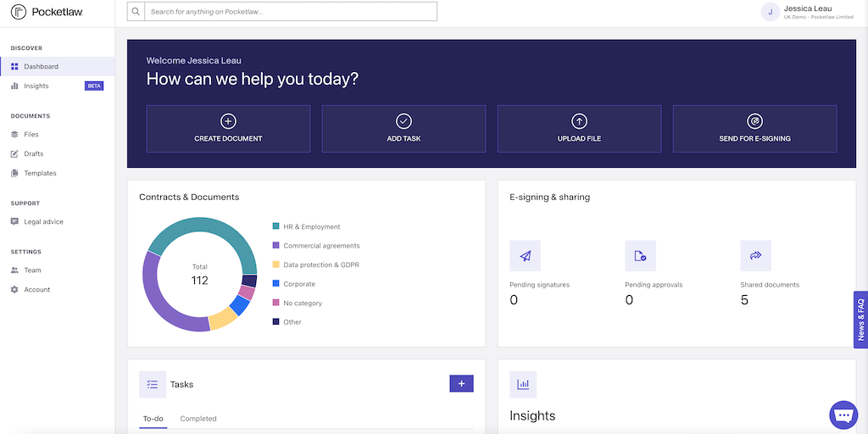Click the Insights bar chart icon

pyautogui.click(x=523, y=384)
